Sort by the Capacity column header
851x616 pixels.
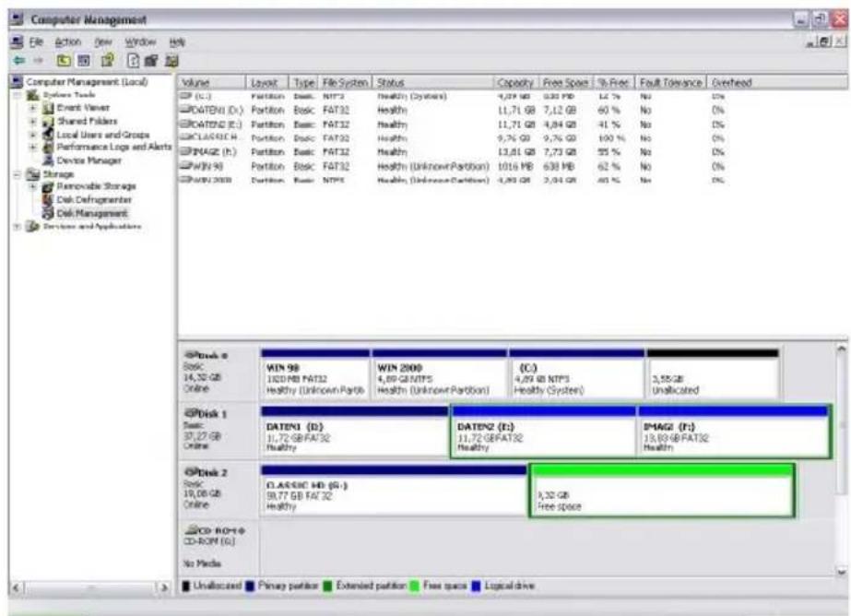pos(516,82)
